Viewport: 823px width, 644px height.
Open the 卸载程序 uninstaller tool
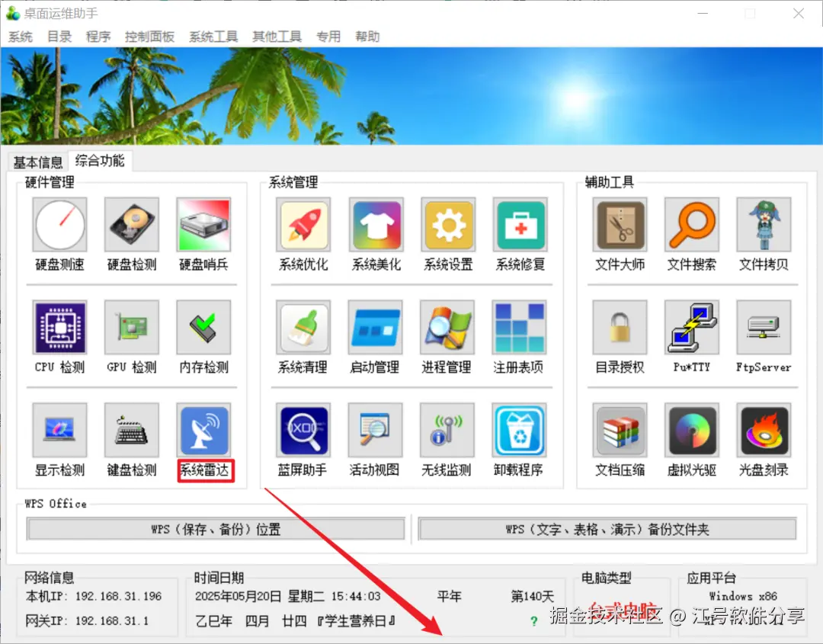(x=520, y=429)
